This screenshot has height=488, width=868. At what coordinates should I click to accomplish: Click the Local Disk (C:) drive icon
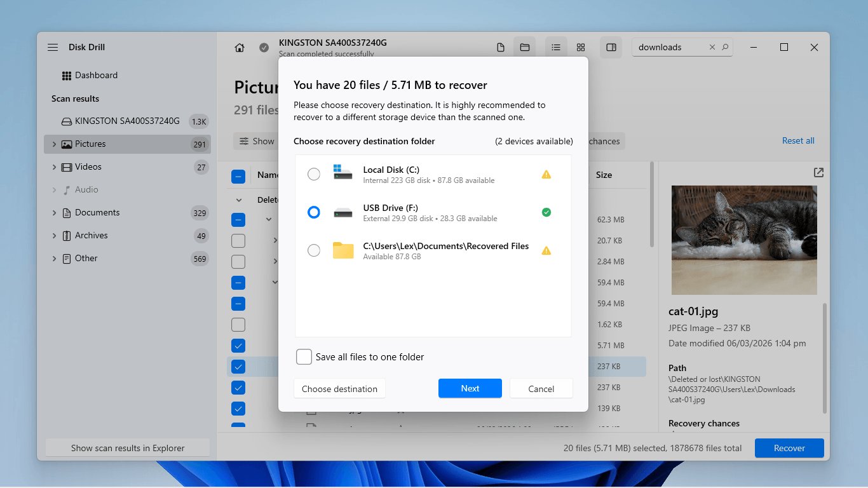pos(342,173)
